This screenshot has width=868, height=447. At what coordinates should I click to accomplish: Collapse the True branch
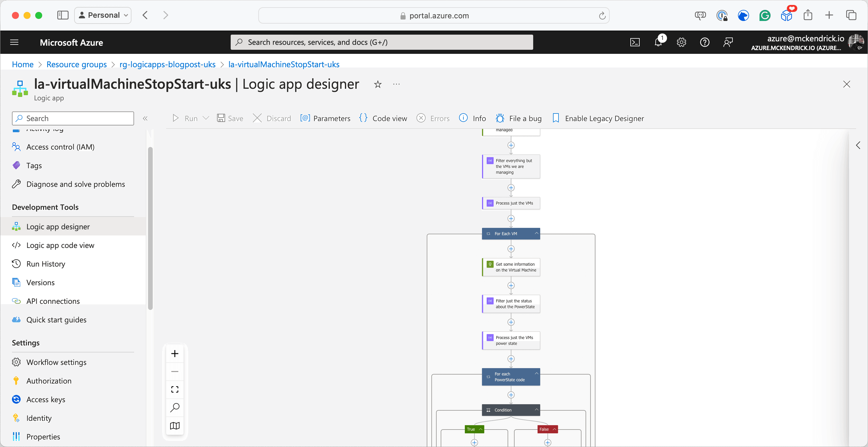click(480, 429)
